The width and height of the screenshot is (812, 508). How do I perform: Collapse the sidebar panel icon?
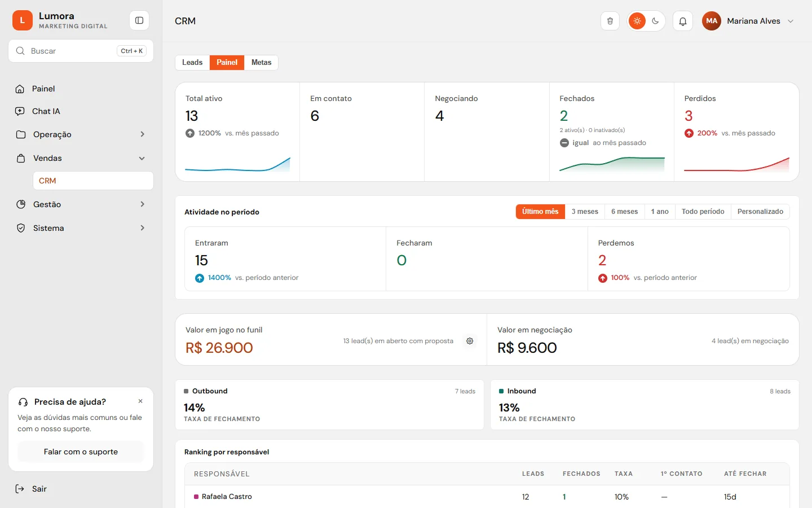pyautogui.click(x=139, y=20)
